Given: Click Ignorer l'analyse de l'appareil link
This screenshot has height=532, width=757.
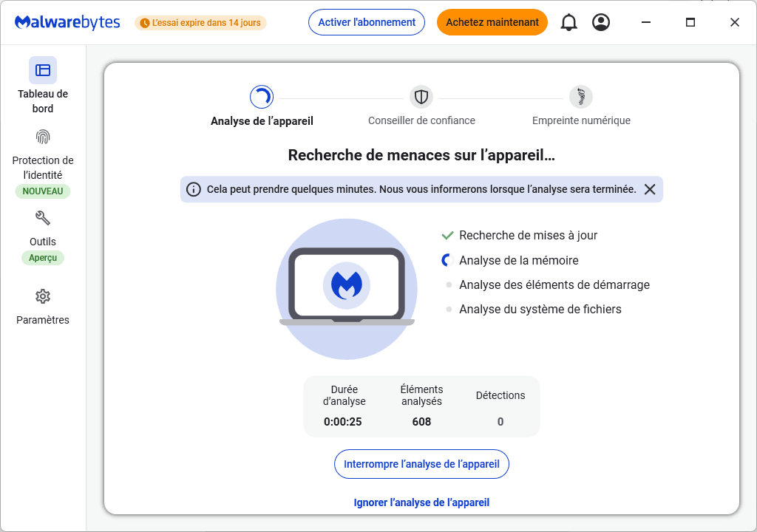Looking at the screenshot, I should coord(421,502).
